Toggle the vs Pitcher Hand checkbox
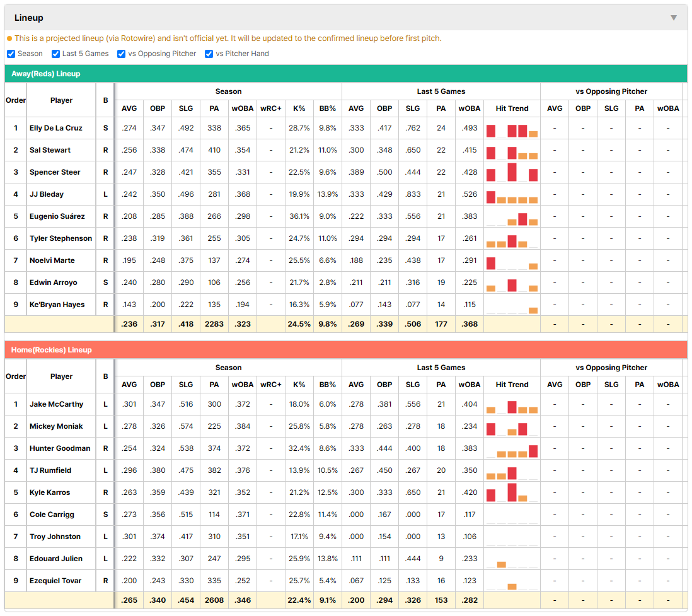 [x=209, y=54]
